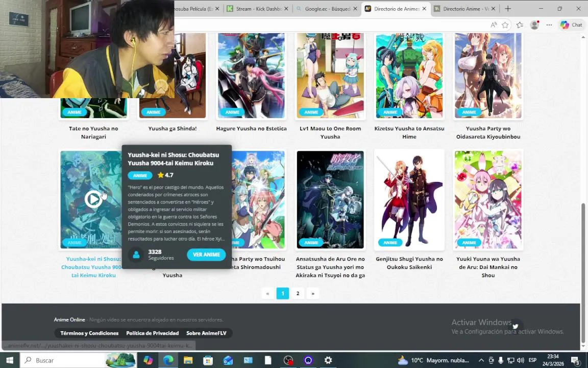Click Genjitsu Shugi Yuusha no Oukoku Saikenki title
The height and width of the screenshot is (368, 588).
[x=409, y=263]
